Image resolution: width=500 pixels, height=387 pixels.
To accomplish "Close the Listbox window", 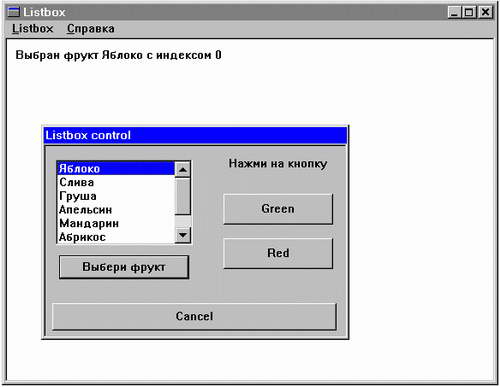I will click(485, 12).
